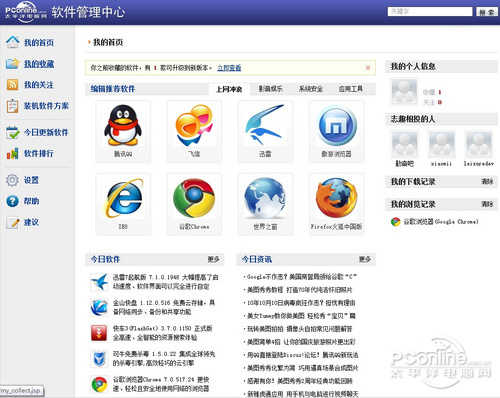Click the 快车3 FlashGet red icon
This screenshot has height=398, width=500.
click(x=99, y=333)
